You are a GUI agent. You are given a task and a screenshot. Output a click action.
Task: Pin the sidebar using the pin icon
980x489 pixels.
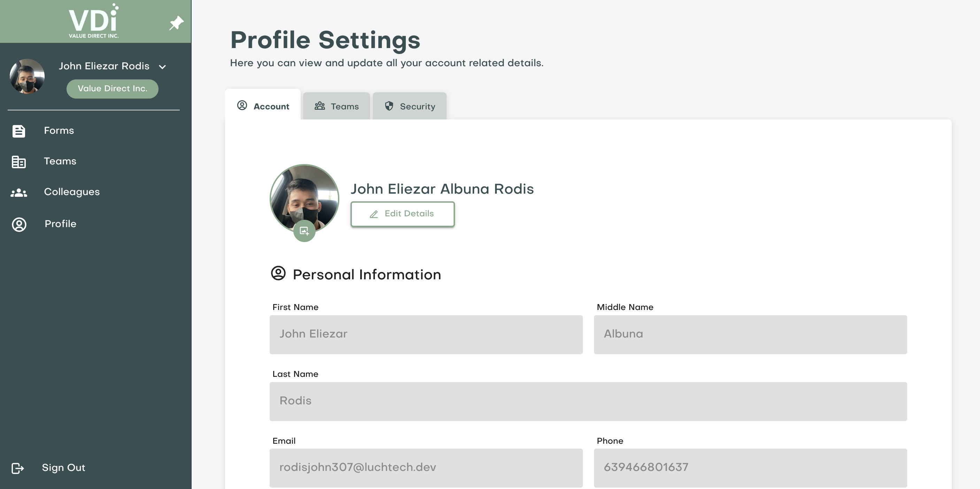176,24
